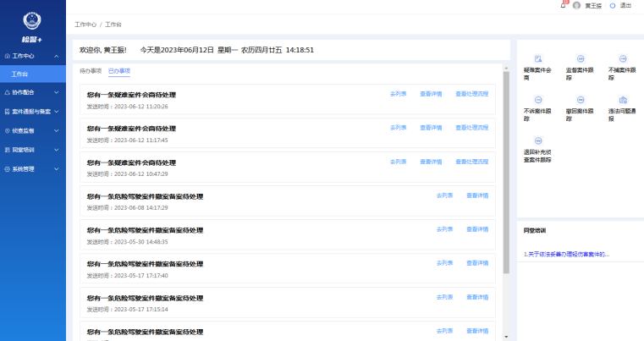Screen dimensions: 644x341
Task: Open the notification bell in the top bar
Action: 563,5
